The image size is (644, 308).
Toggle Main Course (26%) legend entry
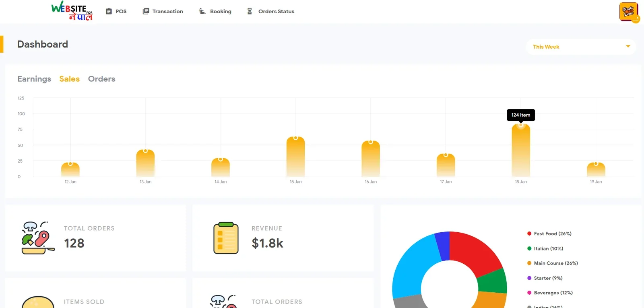click(552, 263)
